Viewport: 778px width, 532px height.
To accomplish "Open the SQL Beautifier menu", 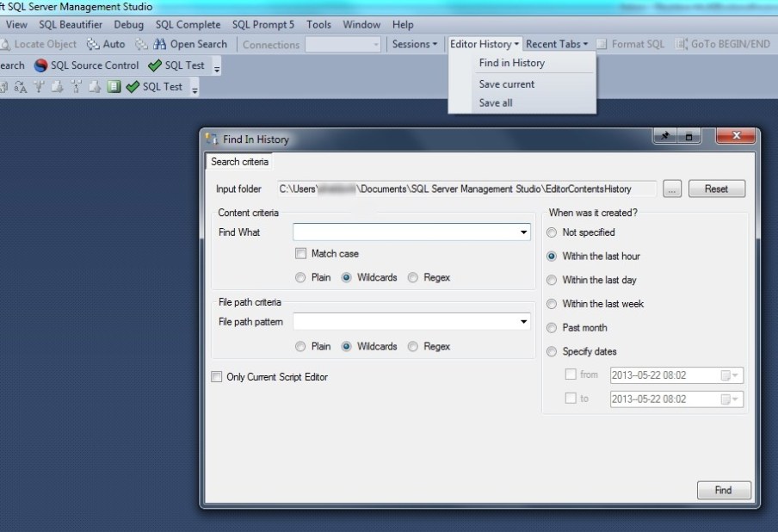I will (71, 24).
